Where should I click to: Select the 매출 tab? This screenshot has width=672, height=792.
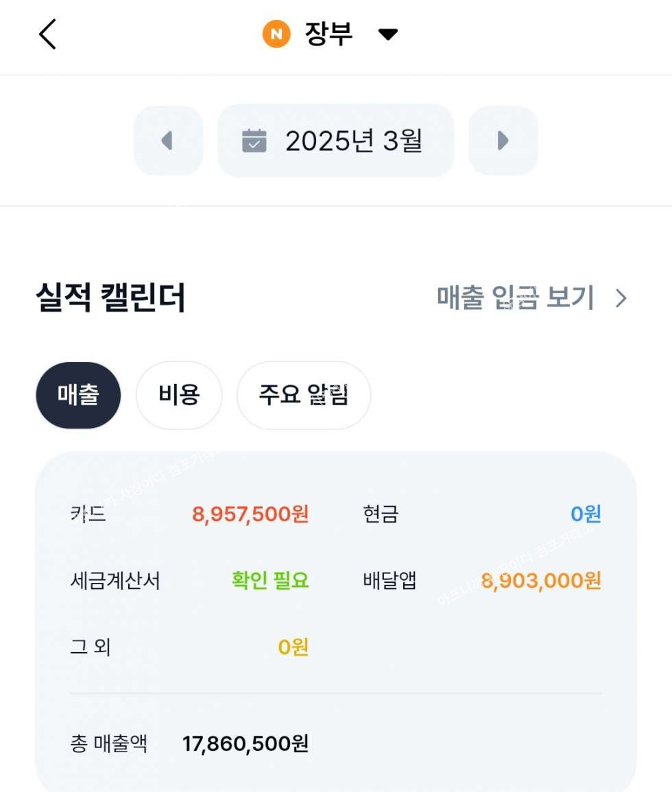pyautogui.click(x=78, y=395)
